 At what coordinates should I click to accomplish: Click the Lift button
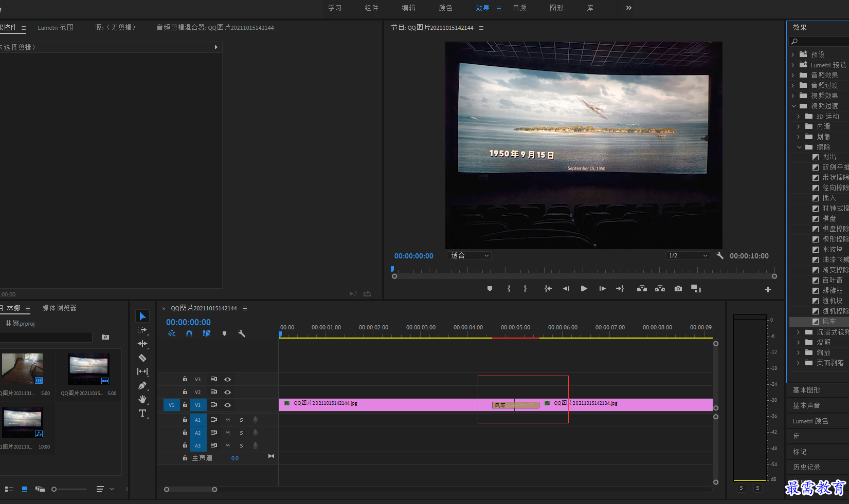642,289
